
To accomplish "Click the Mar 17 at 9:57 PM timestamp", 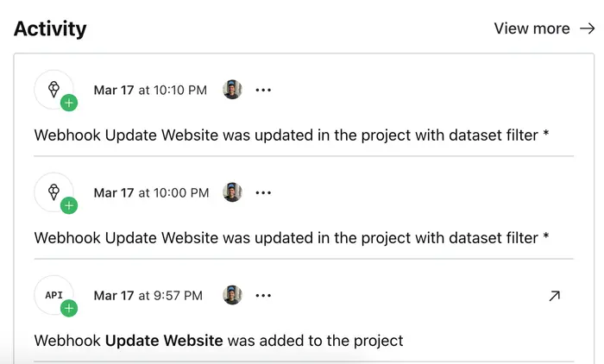I will pos(148,295).
